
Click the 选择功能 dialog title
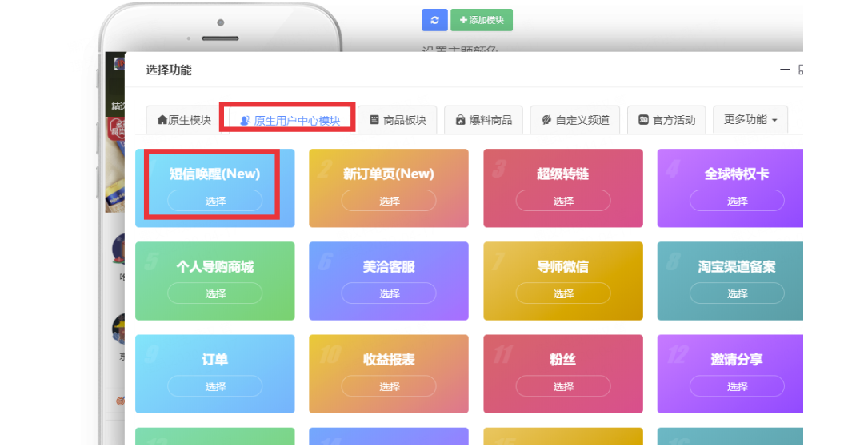[x=169, y=70]
